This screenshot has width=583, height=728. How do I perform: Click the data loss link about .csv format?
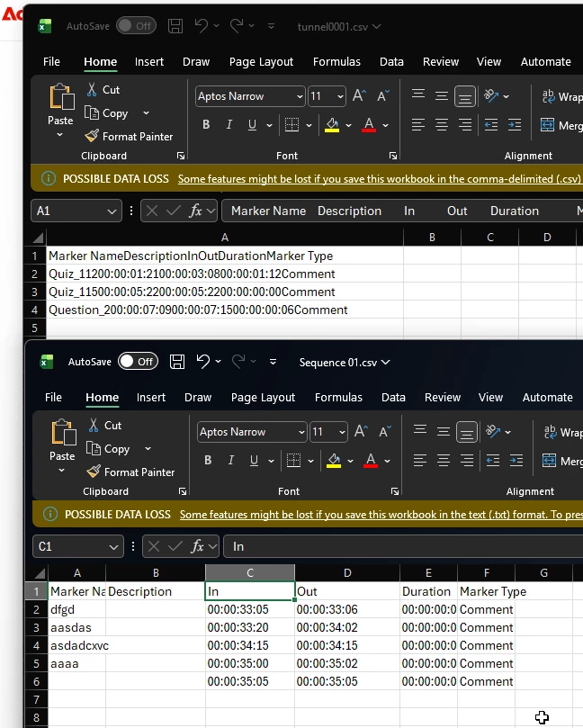coord(380,179)
